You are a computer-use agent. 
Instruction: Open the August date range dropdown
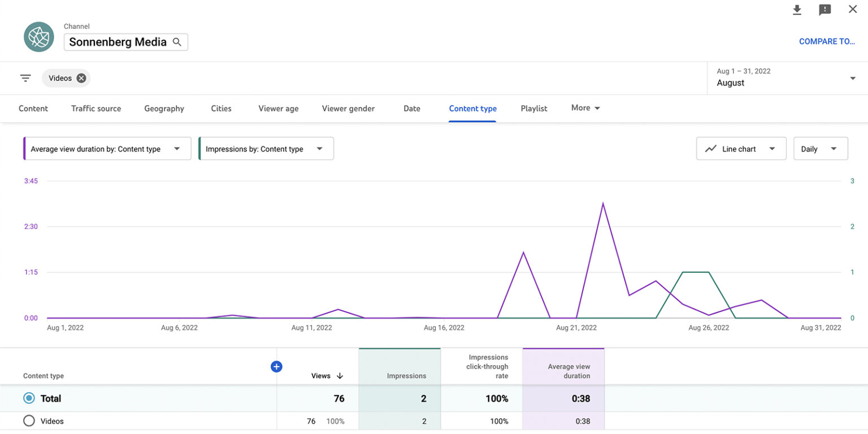click(x=785, y=78)
